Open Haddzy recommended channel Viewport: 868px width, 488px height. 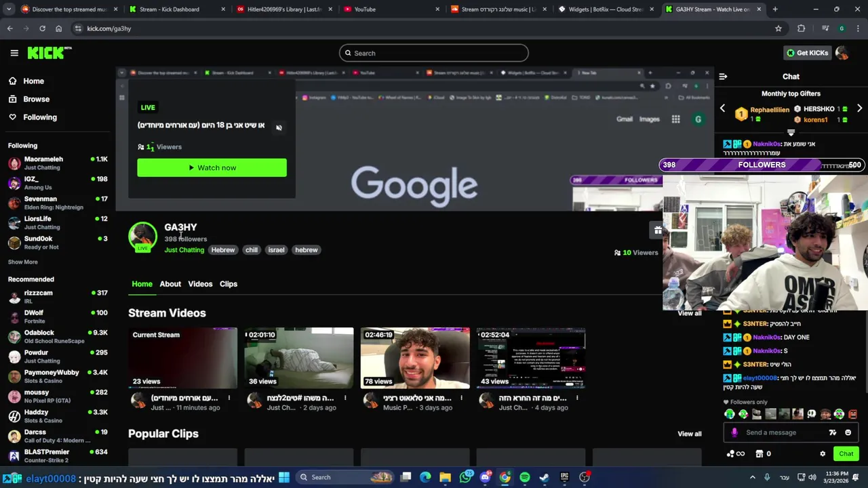tap(58, 416)
